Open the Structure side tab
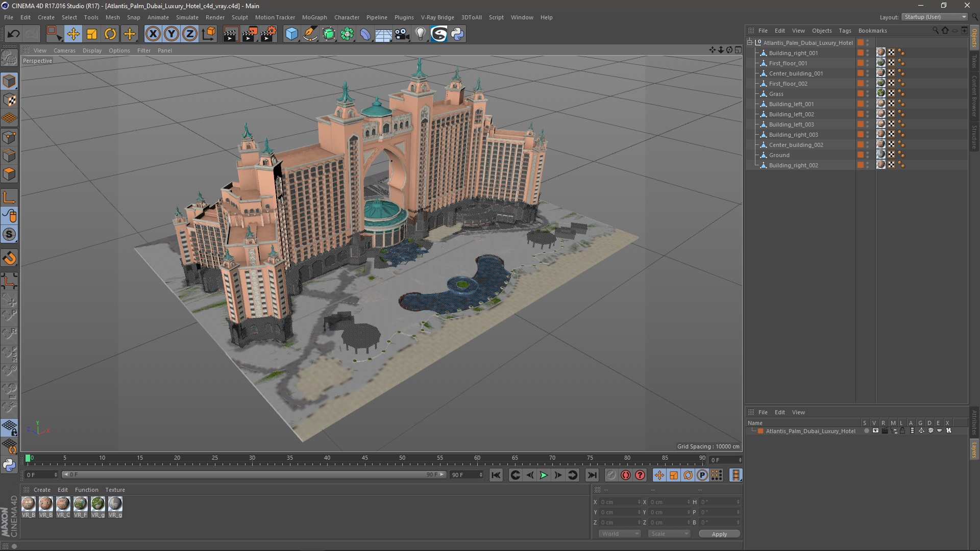980x551 pixels. point(974,137)
